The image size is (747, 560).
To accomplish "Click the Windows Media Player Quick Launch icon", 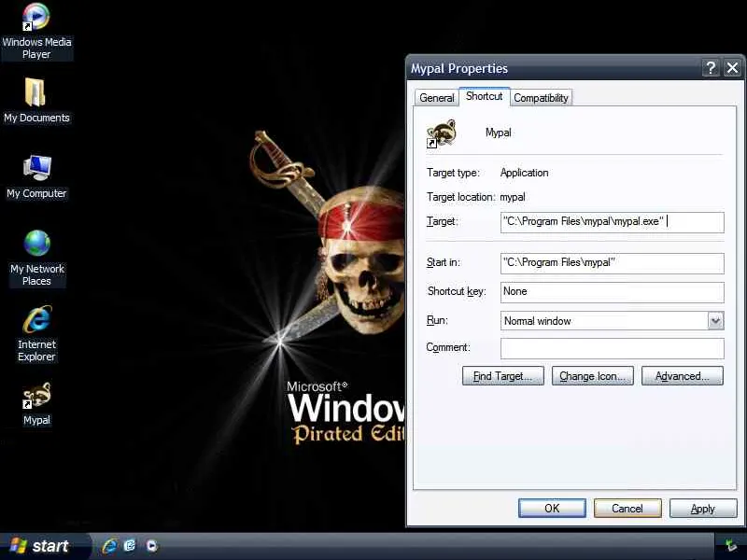I will tap(151, 546).
